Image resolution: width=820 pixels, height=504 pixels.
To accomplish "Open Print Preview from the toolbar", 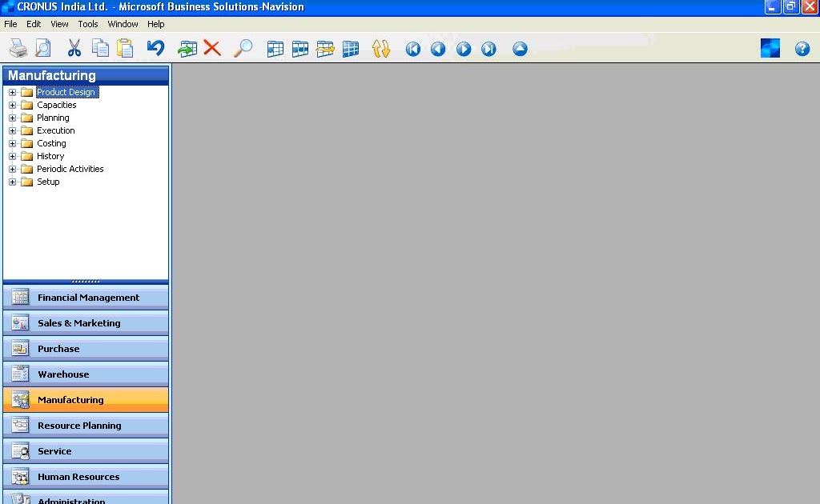I will click(43, 49).
